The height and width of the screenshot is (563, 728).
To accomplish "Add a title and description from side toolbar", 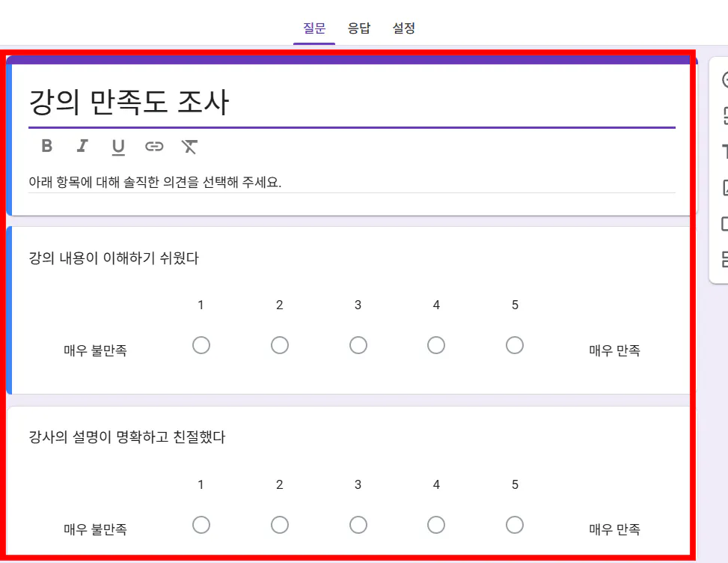I will 725,151.
